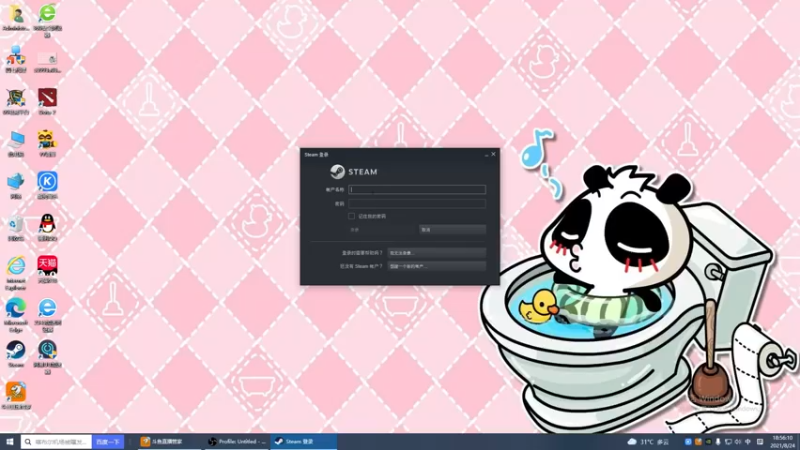This screenshot has width=800, height=450.
Task: Click the login help button (I can't sign in)
Action: [436, 253]
